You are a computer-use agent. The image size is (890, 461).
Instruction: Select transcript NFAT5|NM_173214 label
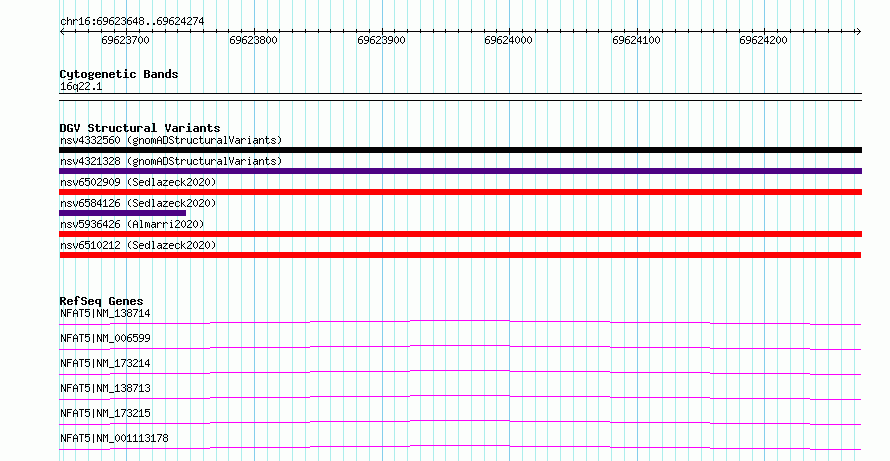click(105, 363)
